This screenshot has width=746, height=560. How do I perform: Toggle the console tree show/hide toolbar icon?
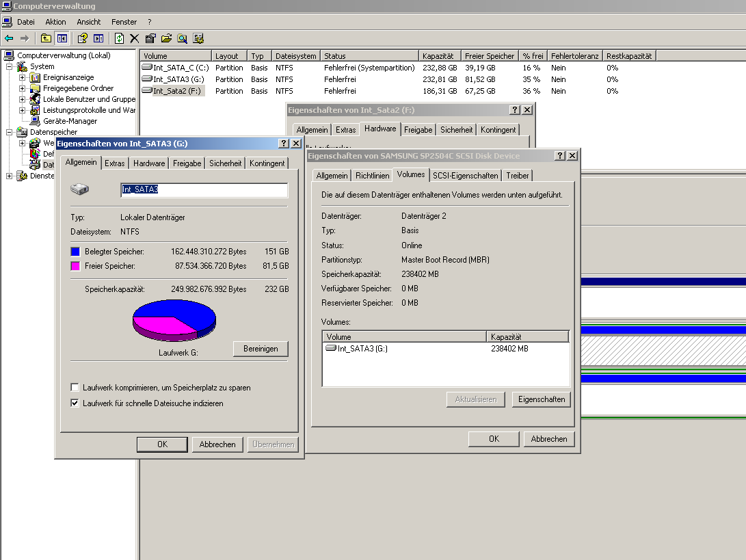[x=62, y=38]
